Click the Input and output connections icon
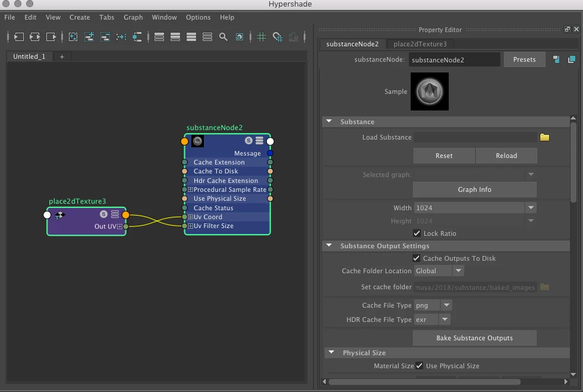The image size is (583, 392). 34,37
